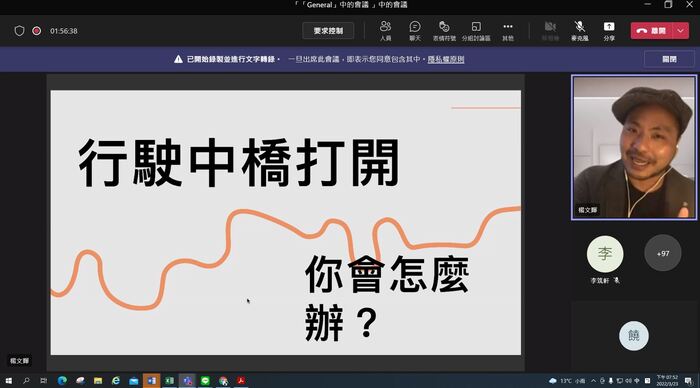700x388 pixels.
Task: Leave the meeting with the red 離開 button
Action: [x=651, y=31]
